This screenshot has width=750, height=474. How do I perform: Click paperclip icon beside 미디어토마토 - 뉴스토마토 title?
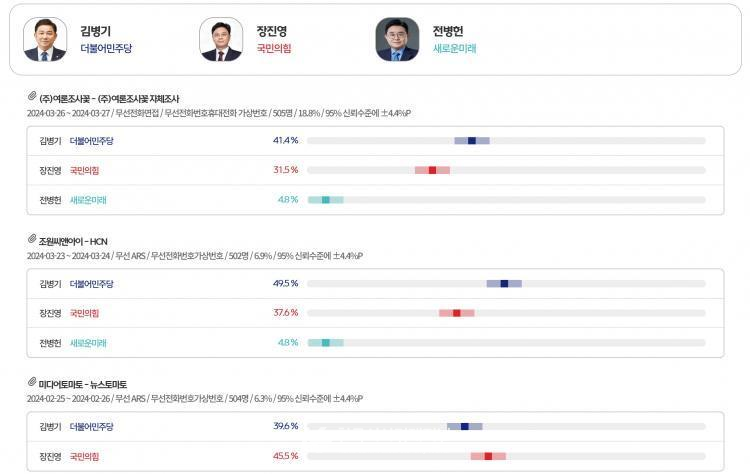point(32,382)
